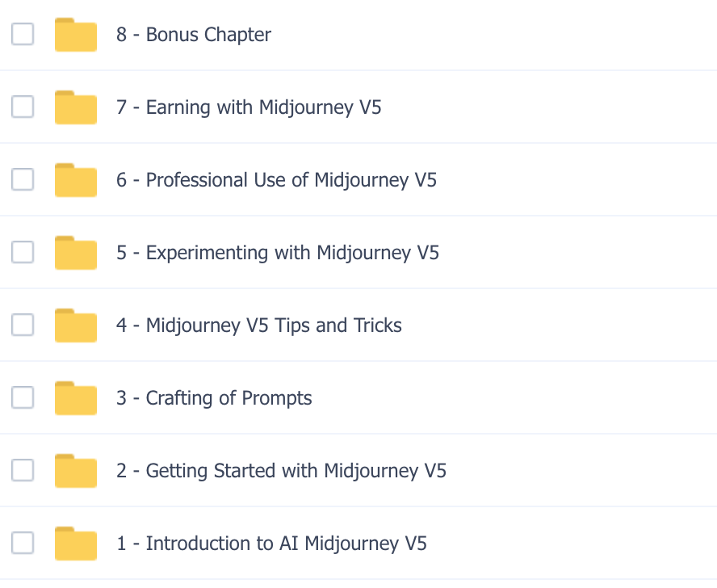Toggle the checkbox for 1 - Introduction row
This screenshot has width=717, height=588.
(23, 543)
